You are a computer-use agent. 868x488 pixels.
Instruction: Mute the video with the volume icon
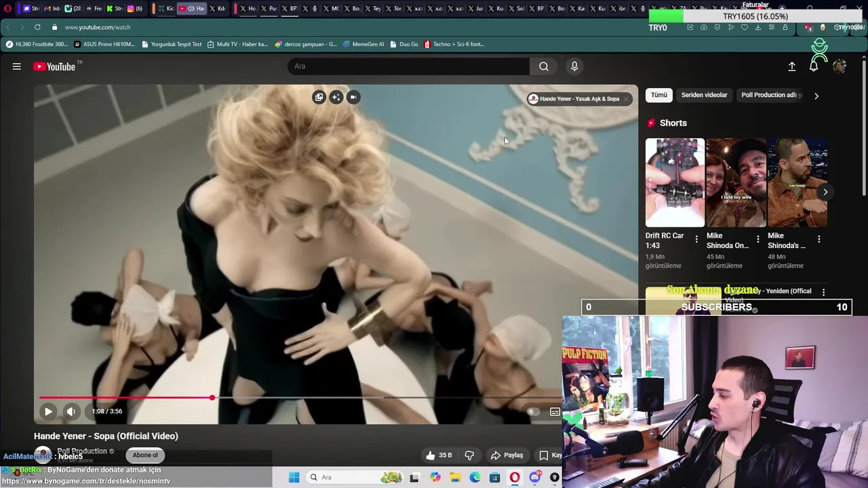click(x=71, y=411)
